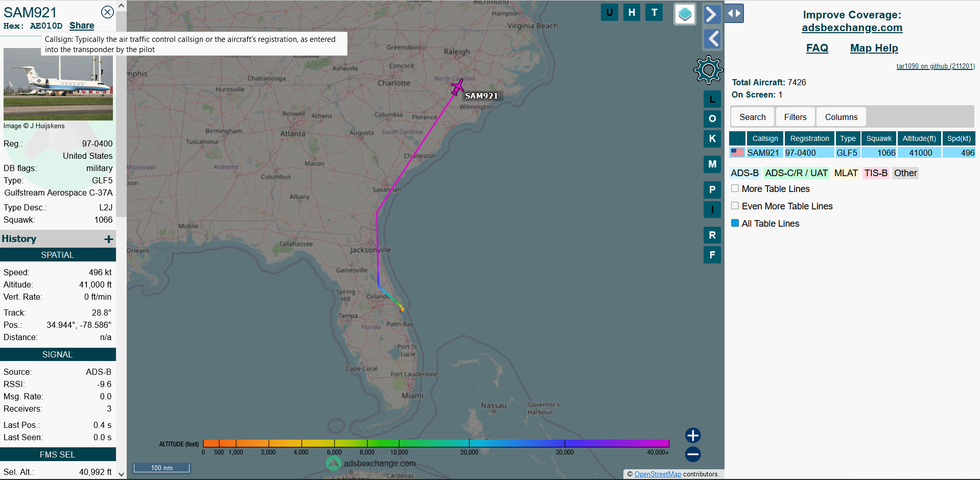Image resolution: width=980 pixels, height=480 pixels.
Task: Enable More Table Lines checkbox
Action: click(735, 188)
